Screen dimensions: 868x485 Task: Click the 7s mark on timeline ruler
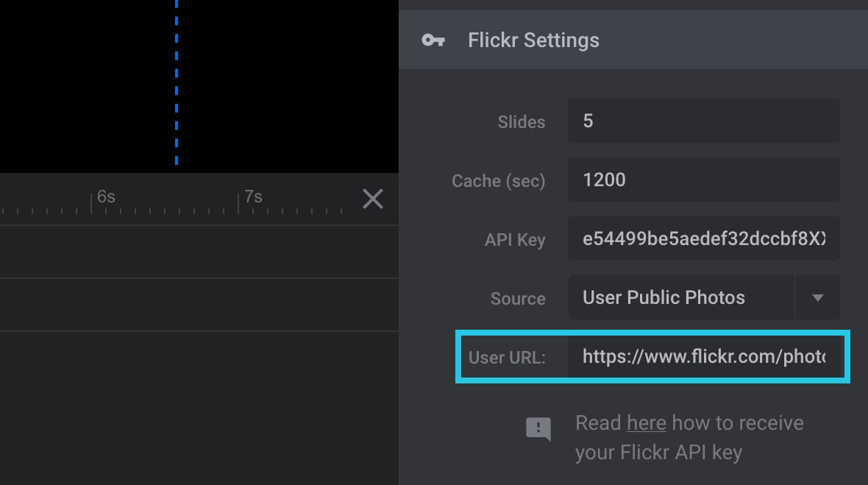point(253,197)
